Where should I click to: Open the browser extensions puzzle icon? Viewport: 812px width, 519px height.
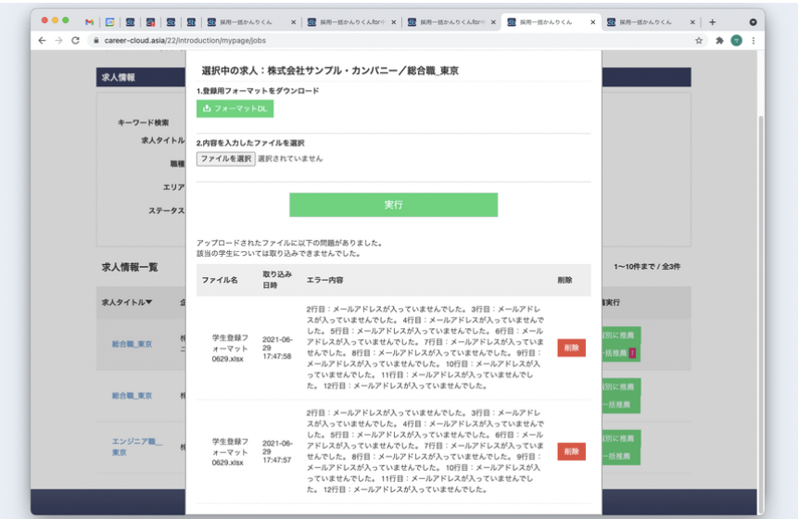pyautogui.click(x=719, y=41)
